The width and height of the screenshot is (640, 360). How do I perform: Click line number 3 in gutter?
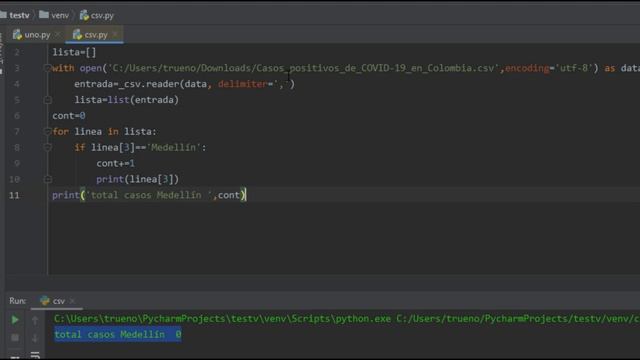pos(17,68)
